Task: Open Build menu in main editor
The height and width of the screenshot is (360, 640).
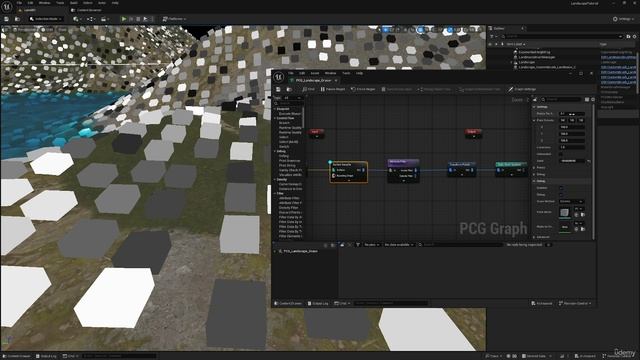Action: coord(73,3)
